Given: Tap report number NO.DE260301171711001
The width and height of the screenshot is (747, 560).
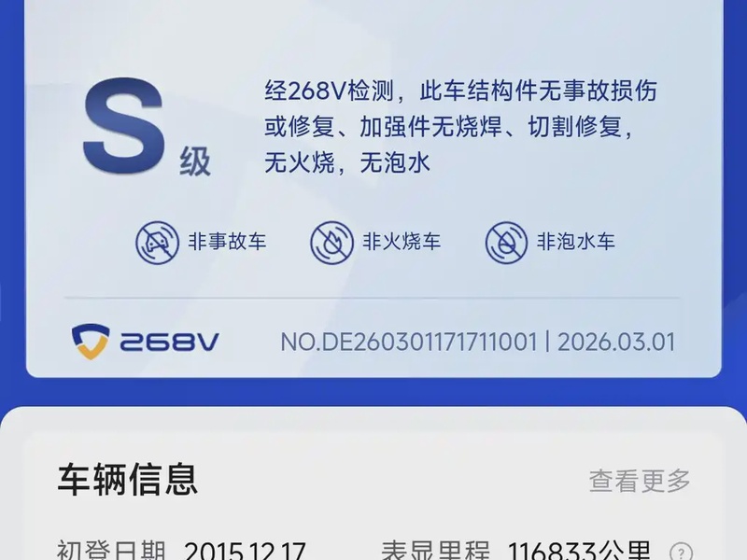Looking at the screenshot, I should [409, 342].
